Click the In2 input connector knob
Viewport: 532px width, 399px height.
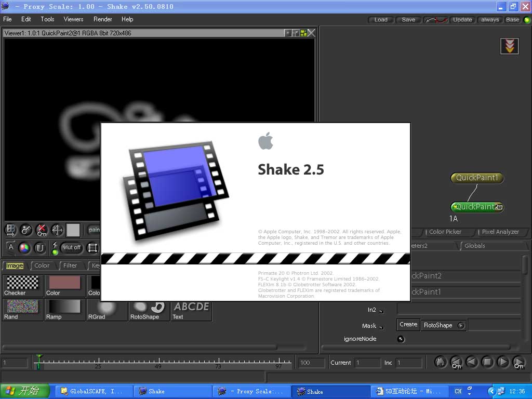(x=381, y=311)
